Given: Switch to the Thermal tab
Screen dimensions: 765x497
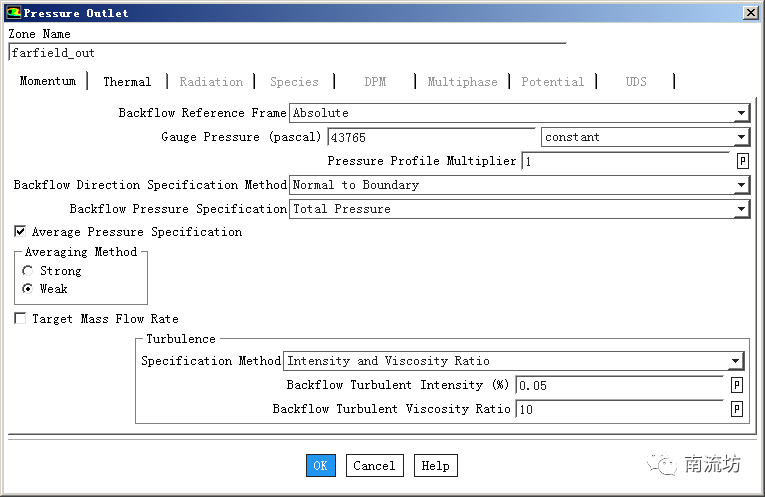Looking at the screenshot, I should (x=127, y=82).
